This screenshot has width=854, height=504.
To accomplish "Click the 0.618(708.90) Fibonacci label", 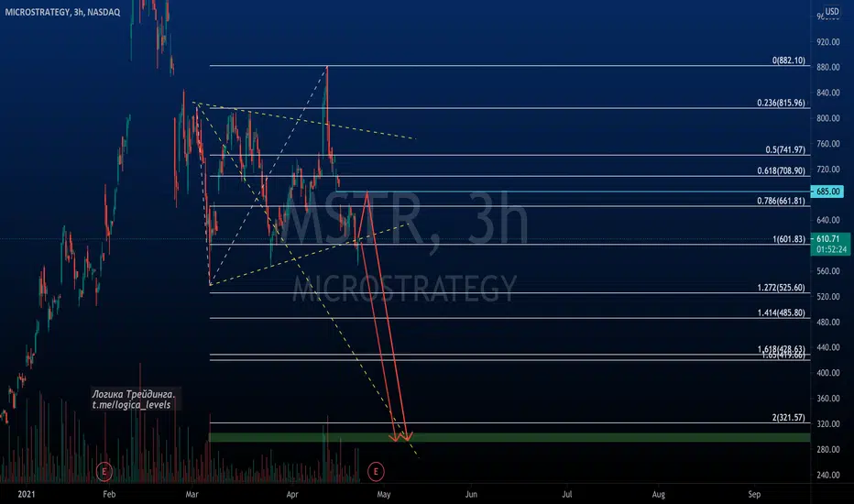I will 781,170.
